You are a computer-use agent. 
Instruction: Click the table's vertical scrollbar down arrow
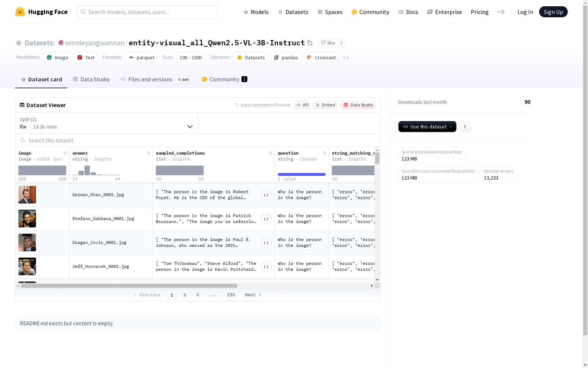tap(377, 280)
